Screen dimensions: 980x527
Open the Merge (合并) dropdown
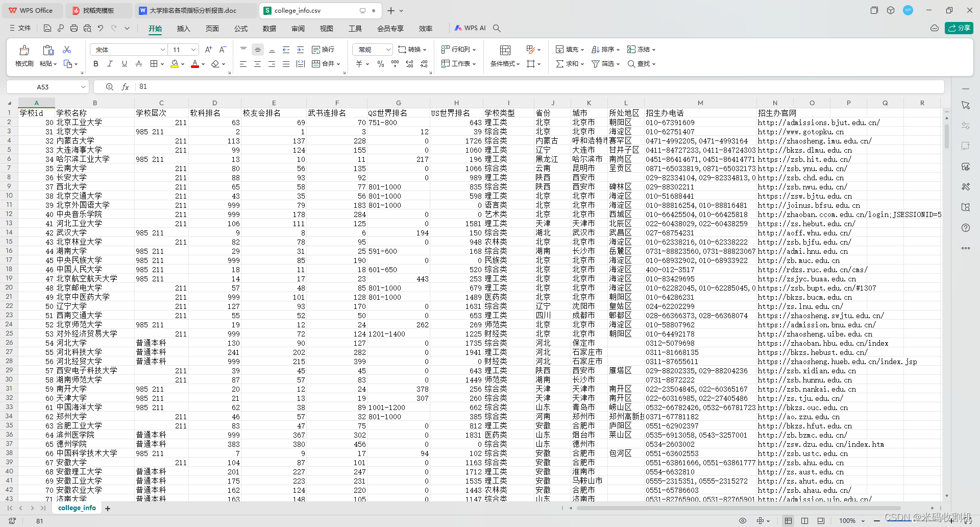pos(326,64)
